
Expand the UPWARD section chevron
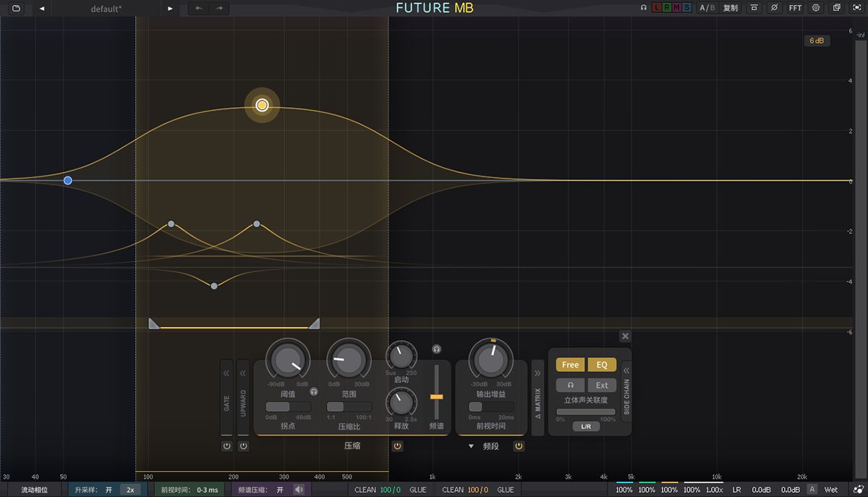coord(243,373)
